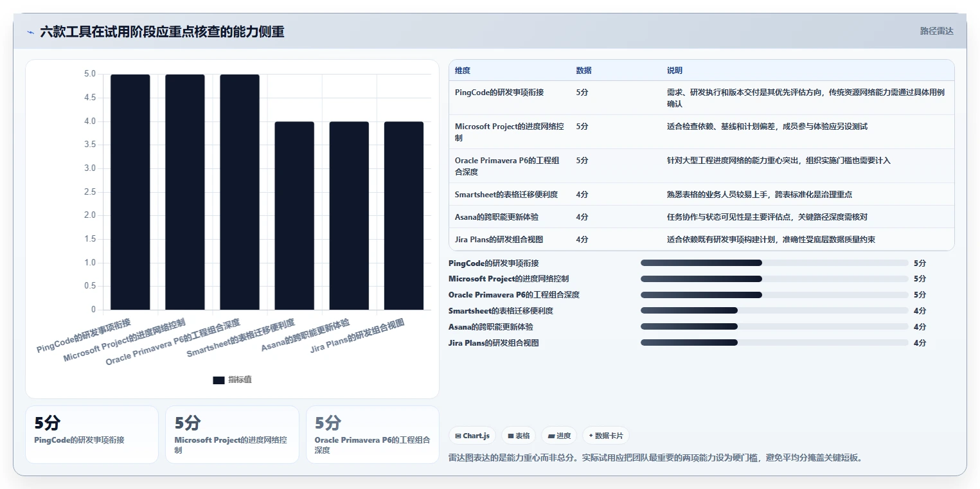
Task: Click the description 适合依赖既有研发事项构建计划
Action: tap(771, 239)
